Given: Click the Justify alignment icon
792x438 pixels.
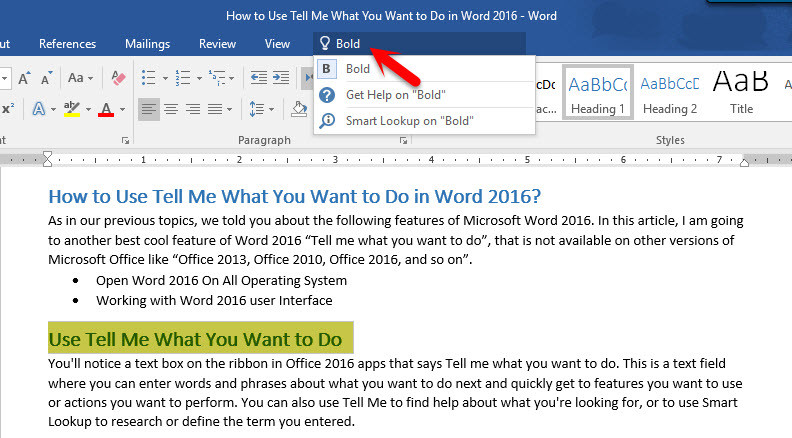Looking at the screenshot, I should click(x=215, y=109).
